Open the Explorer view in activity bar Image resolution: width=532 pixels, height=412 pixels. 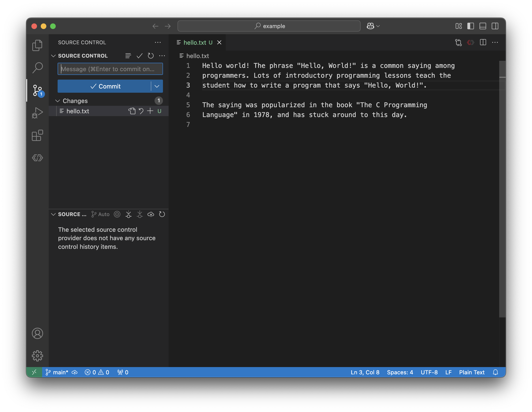point(37,45)
